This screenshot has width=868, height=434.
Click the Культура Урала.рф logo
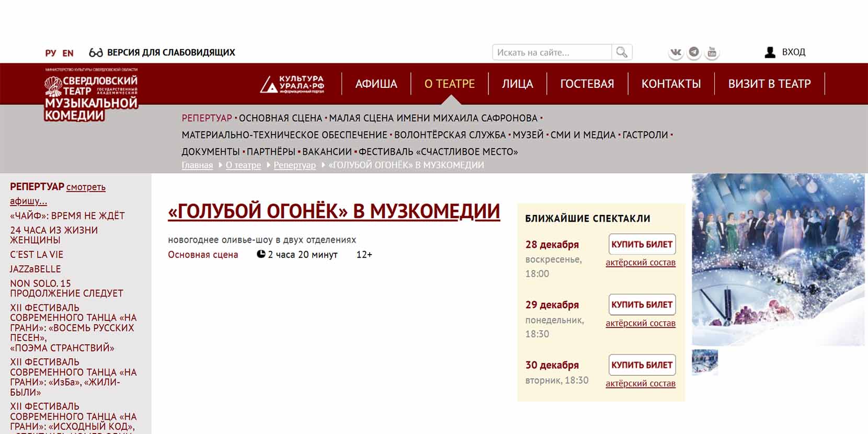(x=292, y=84)
